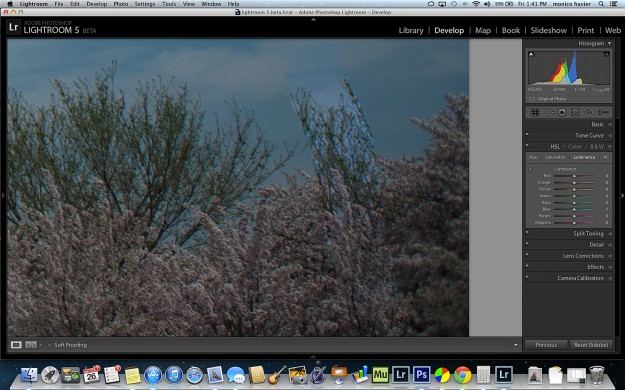Open the Saturation tab in HSL
The height and width of the screenshot is (390, 625).
tap(555, 158)
